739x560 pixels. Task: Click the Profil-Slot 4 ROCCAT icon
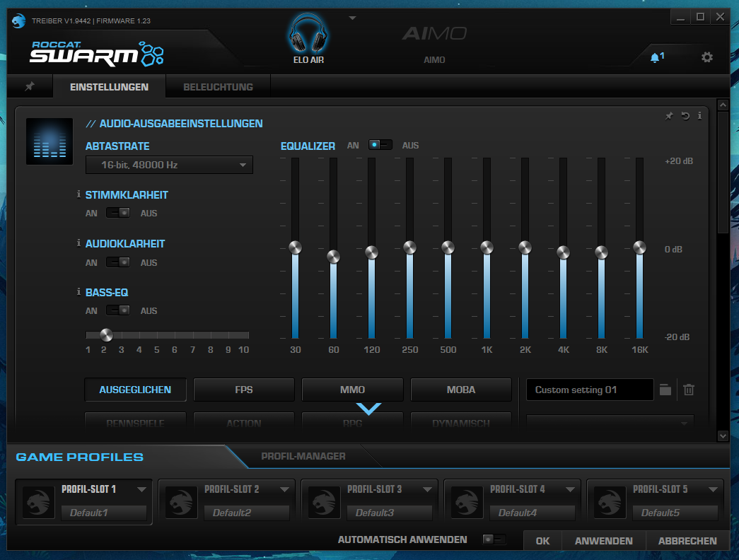pyautogui.click(x=467, y=503)
